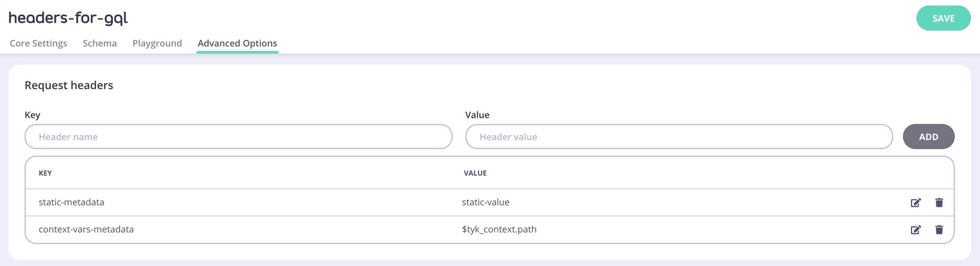Go to the Playground tab

[157, 43]
